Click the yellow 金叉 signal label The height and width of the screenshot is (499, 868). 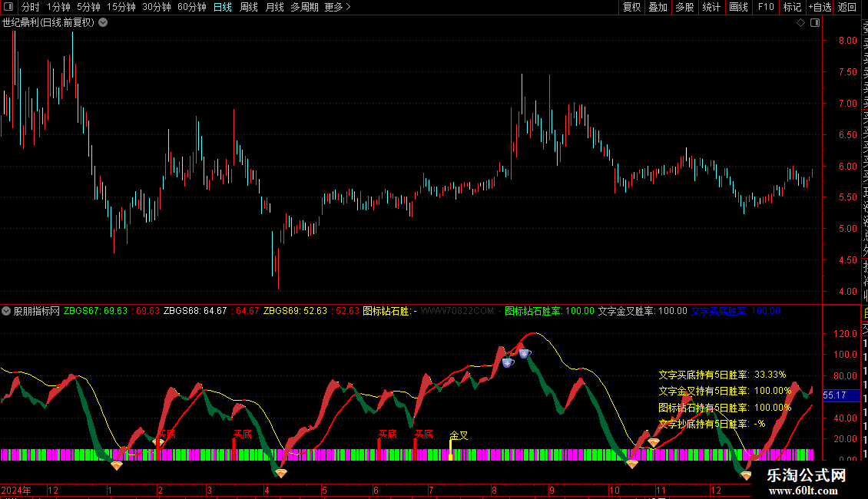[x=459, y=435]
